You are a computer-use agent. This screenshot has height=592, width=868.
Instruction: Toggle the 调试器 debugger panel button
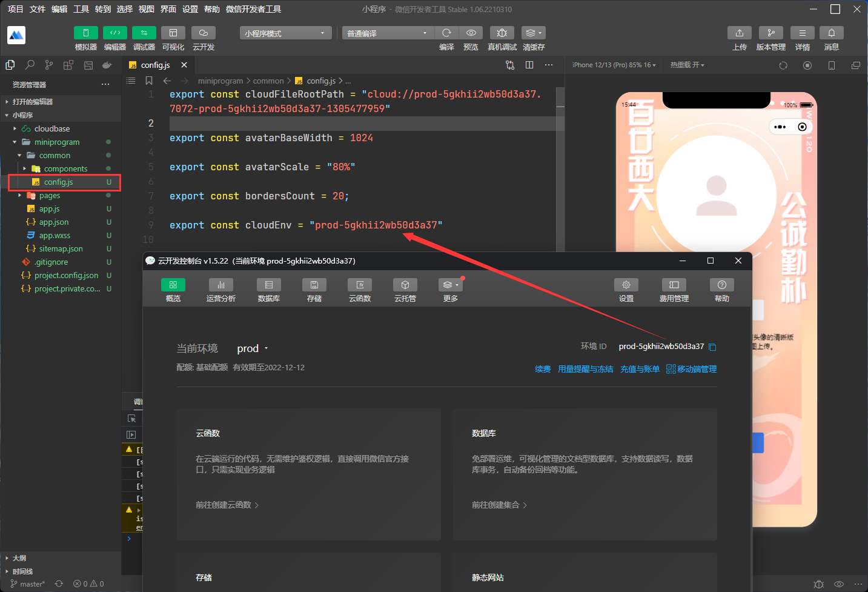(144, 33)
